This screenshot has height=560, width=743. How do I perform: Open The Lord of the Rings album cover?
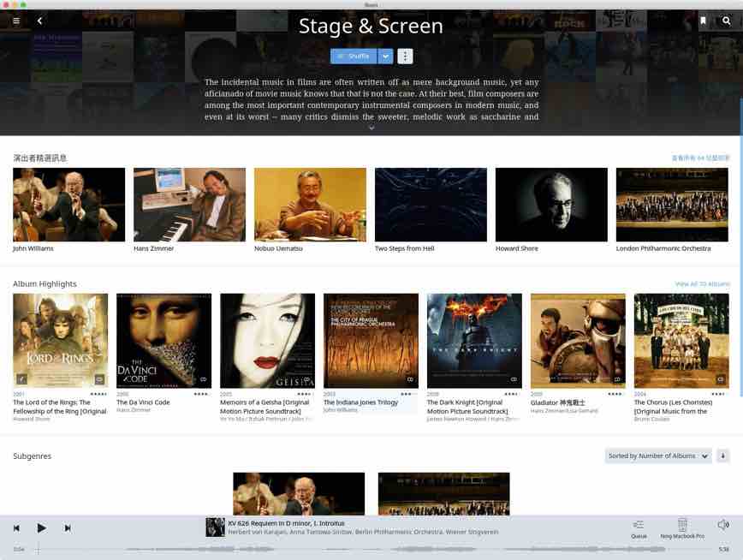tap(61, 341)
